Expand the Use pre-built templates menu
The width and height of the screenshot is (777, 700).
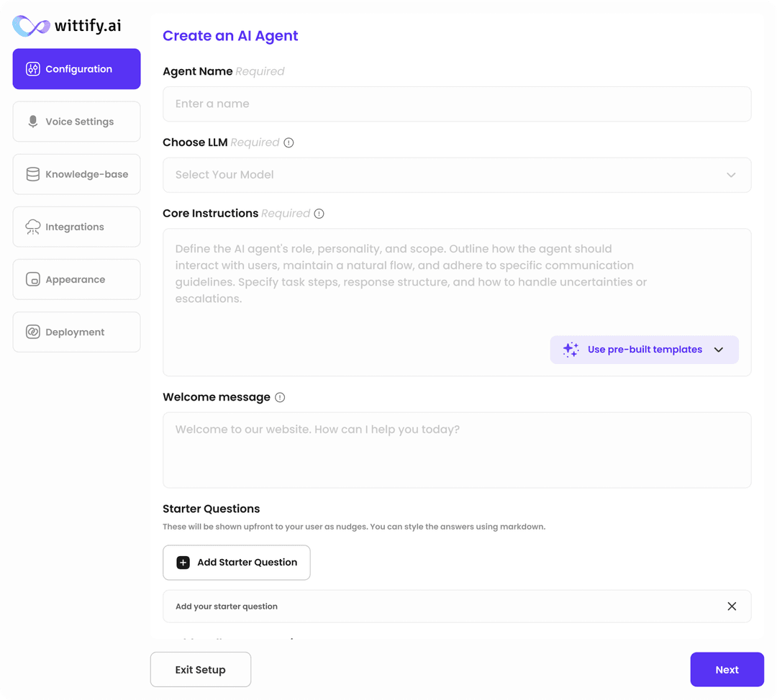[644, 349]
